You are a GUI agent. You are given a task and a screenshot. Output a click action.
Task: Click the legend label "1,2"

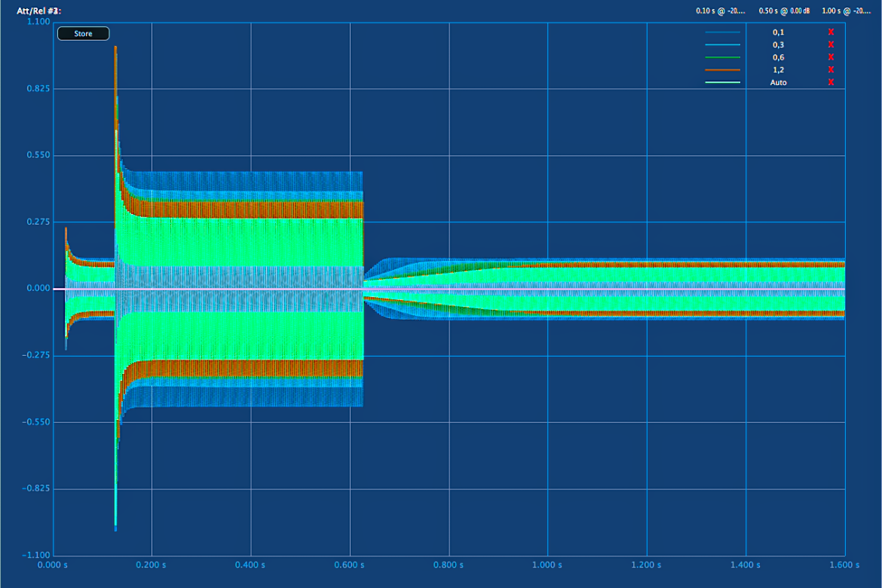pyautogui.click(x=779, y=70)
